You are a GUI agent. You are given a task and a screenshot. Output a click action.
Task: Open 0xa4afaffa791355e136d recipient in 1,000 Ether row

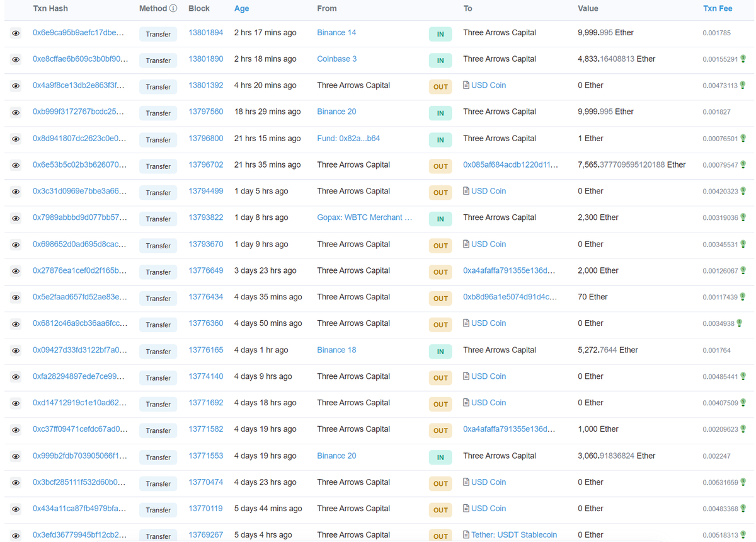click(509, 429)
